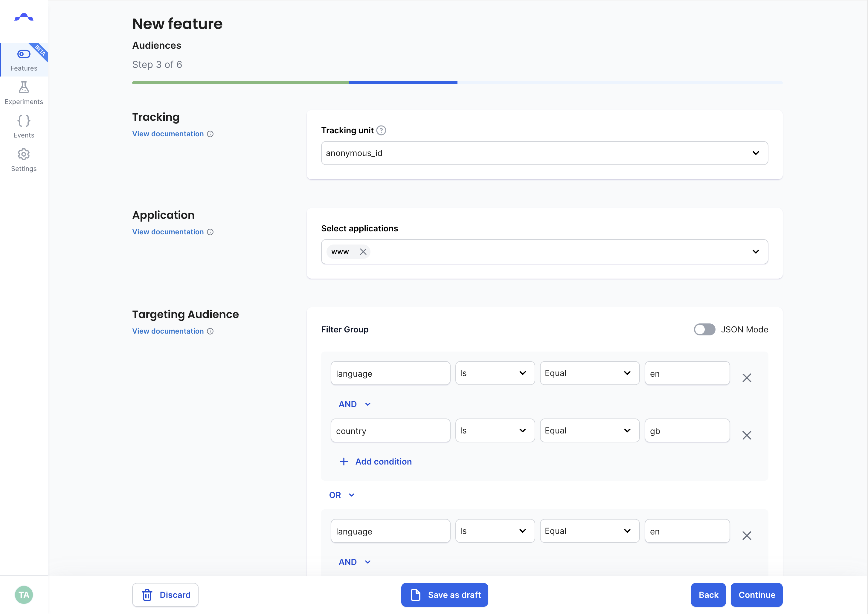Change the first AND operator

(x=354, y=404)
